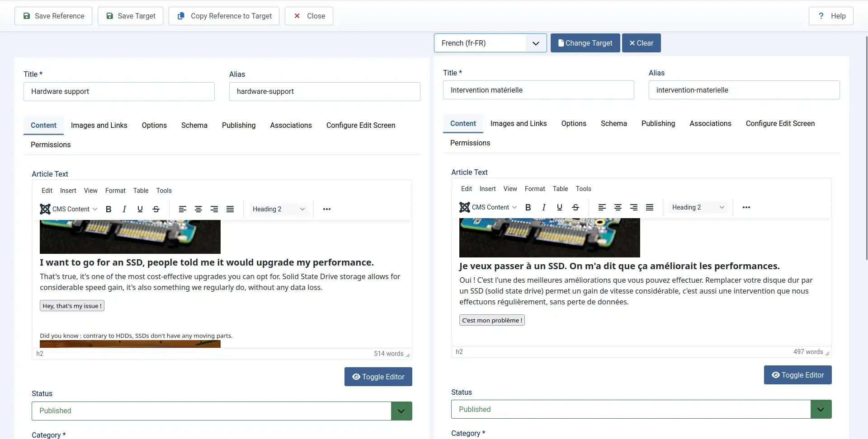Toggle Editor for the French target article
This screenshot has width=868, height=439.
pyautogui.click(x=797, y=375)
